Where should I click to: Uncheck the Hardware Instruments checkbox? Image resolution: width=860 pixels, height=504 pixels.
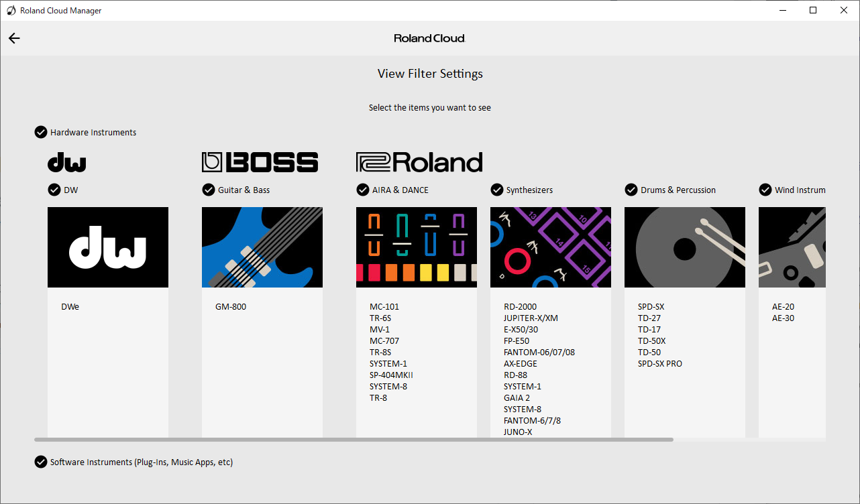pyautogui.click(x=41, y=132)
